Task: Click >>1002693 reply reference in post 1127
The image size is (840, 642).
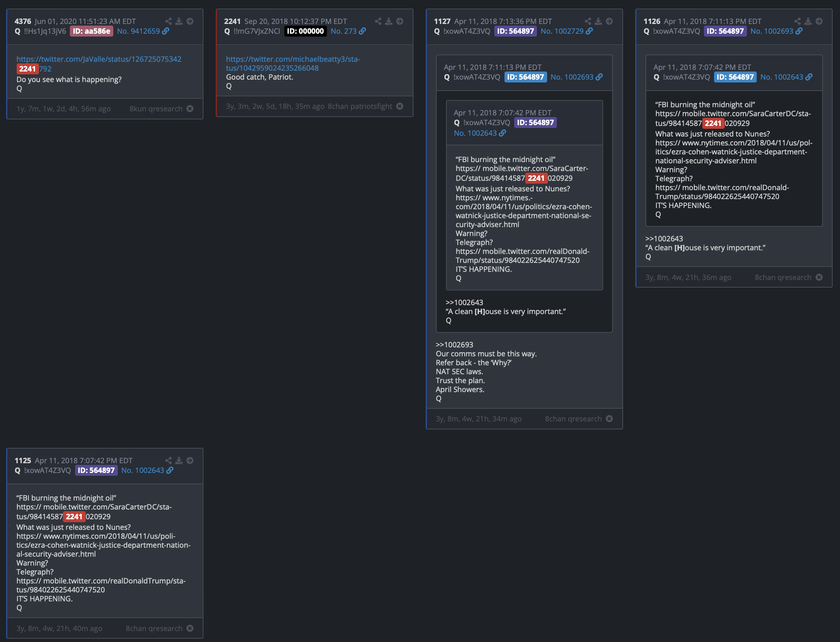Action: 454,345
